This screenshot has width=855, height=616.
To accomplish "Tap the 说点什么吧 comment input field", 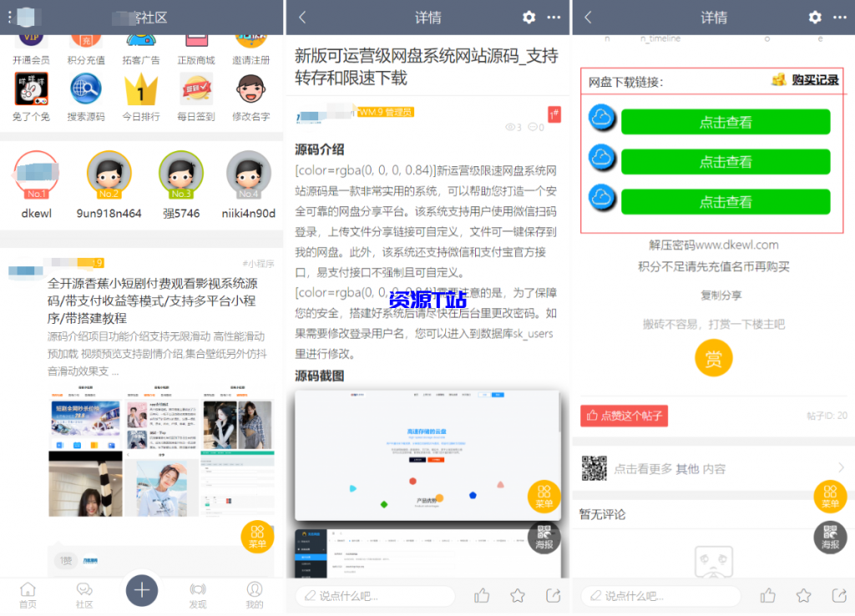I will click(660, 595).
